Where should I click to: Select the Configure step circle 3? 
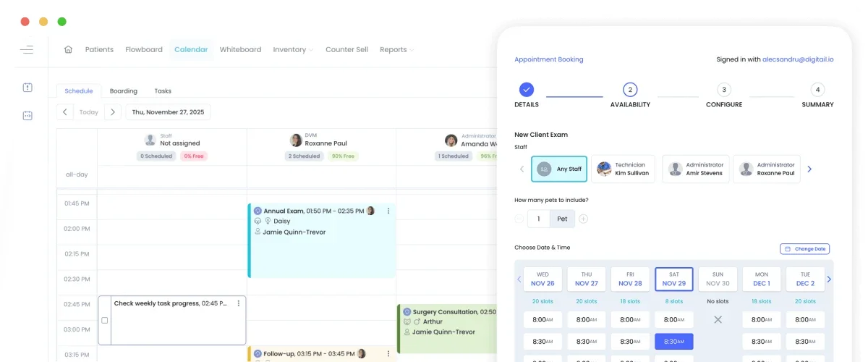coord(724,90)
